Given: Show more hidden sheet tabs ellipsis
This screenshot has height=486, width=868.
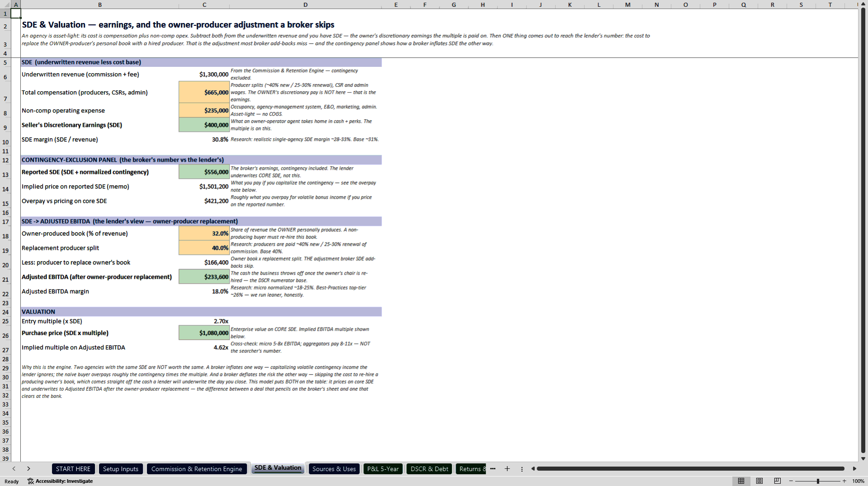Looking at the screenshot, I should click(x=493, y=469).
